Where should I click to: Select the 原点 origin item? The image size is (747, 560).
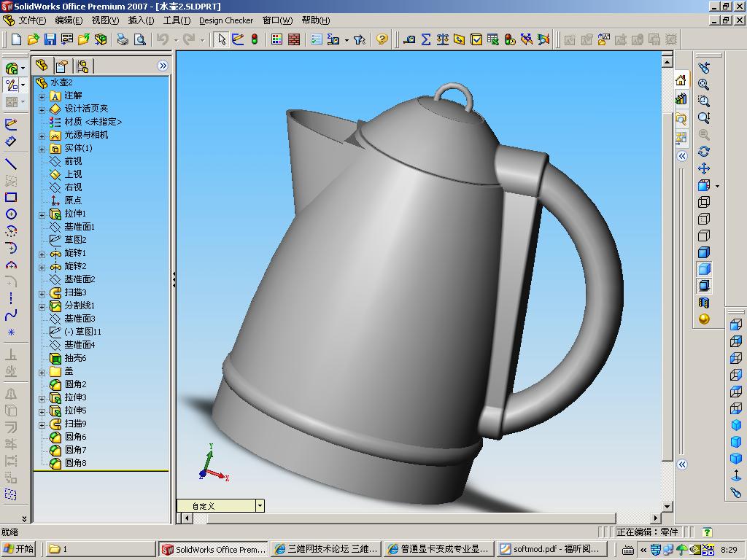pyautogui.click(x=73, y=201)
